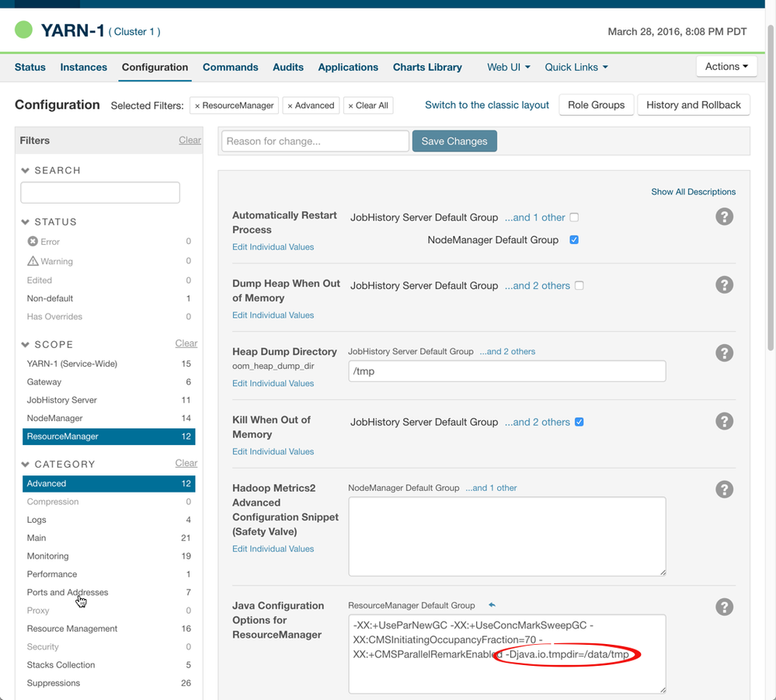Click the page vertical scrollbar
The height and width of the screenshot is (700, 776).
point(771,187)
